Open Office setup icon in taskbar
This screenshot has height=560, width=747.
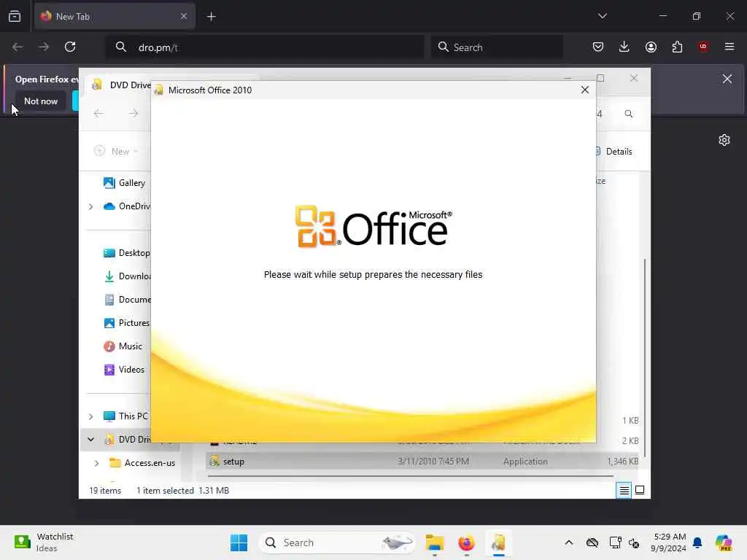[498, 542]
